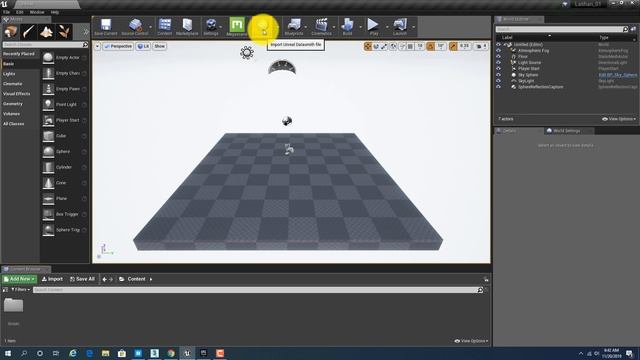Viewport: 640px width, 360px height.
Task: Click the Build toolbar icon
Action: [x=347, y=27]
